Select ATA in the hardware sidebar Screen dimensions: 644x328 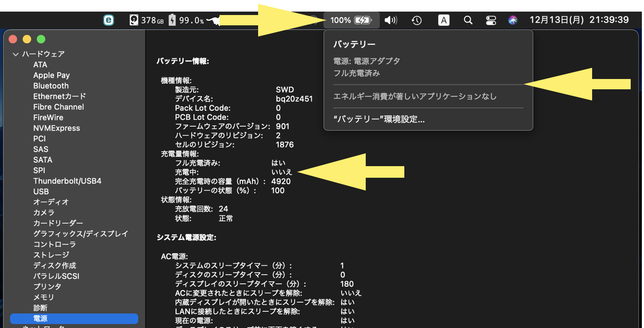40,65
